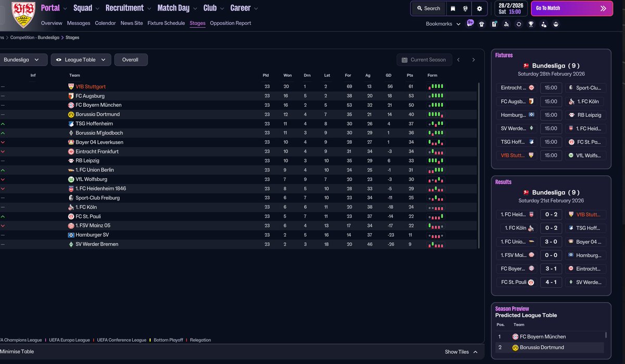Click the VfB Stuttgart club crest
This screenshot has height=364, width=625.
pyautogui.click(x=22, y=15)
